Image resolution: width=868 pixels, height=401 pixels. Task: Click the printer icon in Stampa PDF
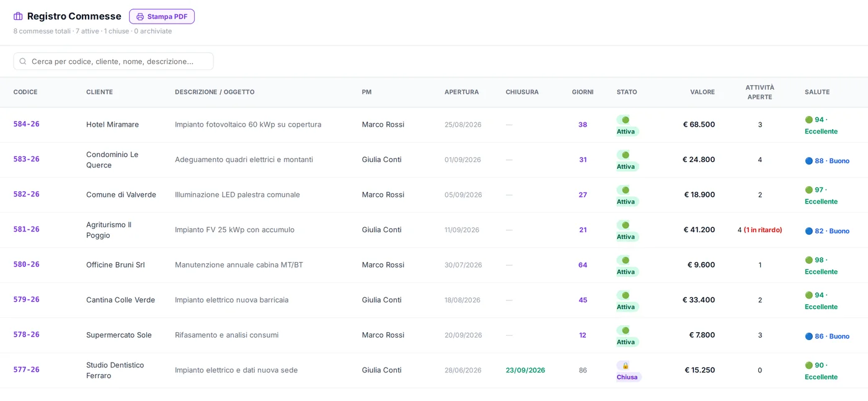click(140, 17)
